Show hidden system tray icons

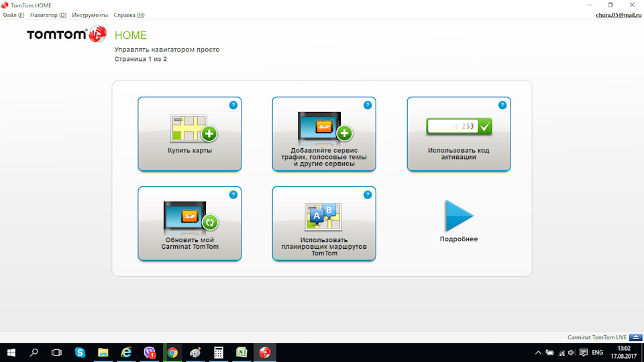538,353
